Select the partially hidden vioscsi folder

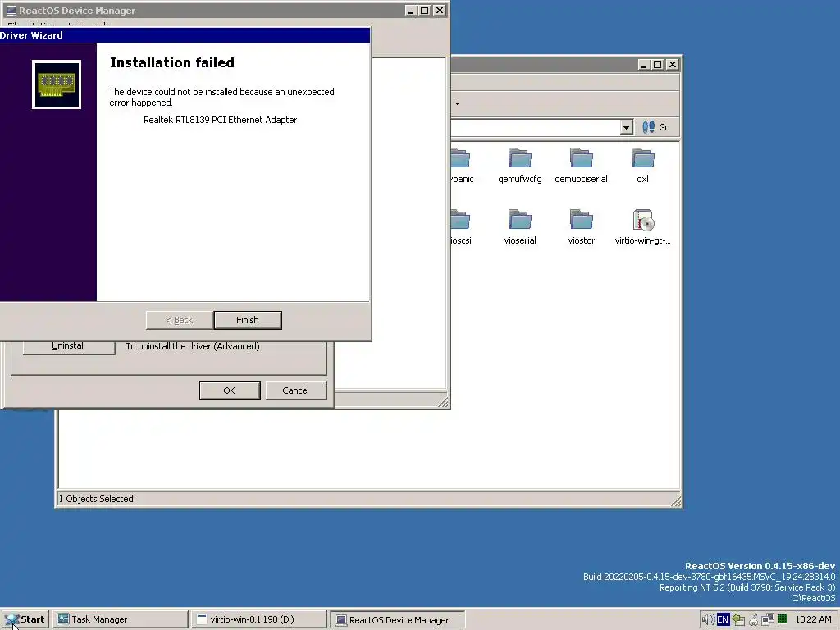[x=461, y=228]
